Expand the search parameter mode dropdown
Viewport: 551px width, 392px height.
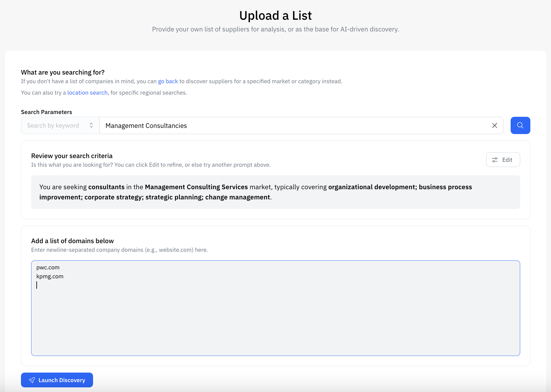60,125
